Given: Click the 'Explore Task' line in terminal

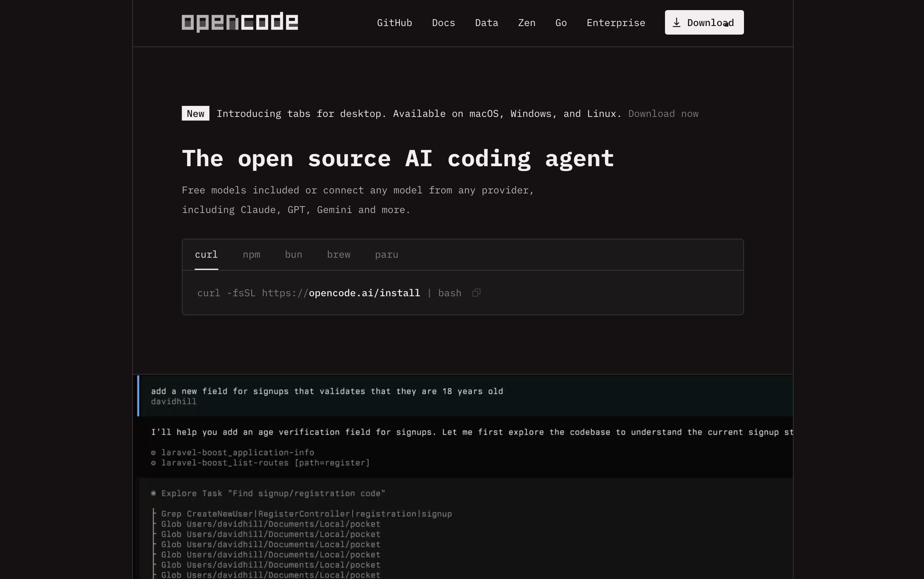Looking at the screenshot, I should tap(268, 493).
